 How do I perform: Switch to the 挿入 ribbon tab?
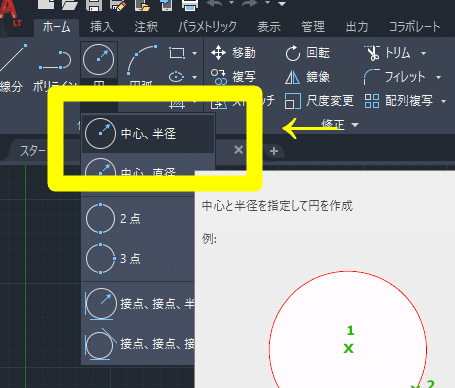pos(102,27)
